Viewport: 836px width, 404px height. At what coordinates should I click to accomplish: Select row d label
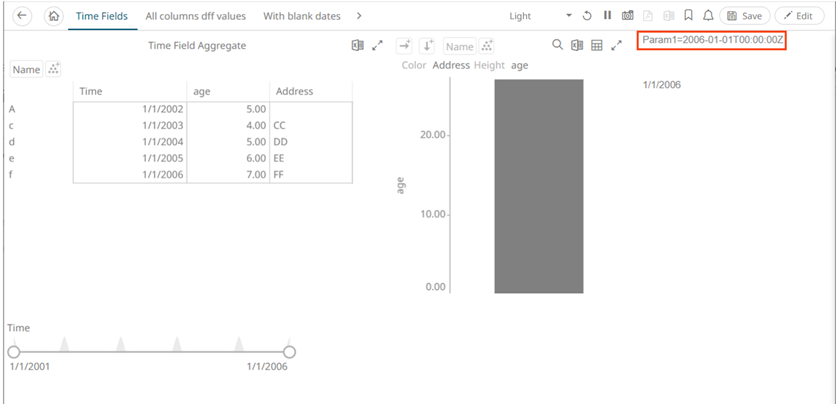point(12,142)
